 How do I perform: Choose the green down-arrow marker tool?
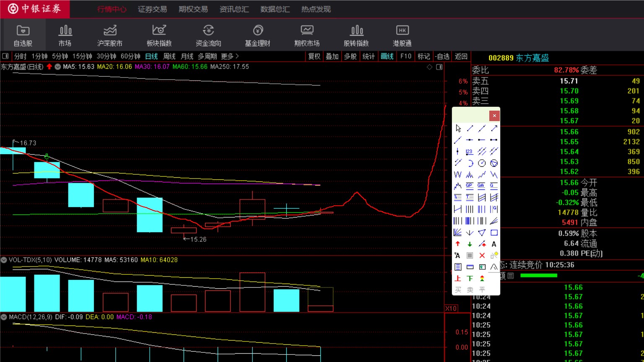click(470, 244)
